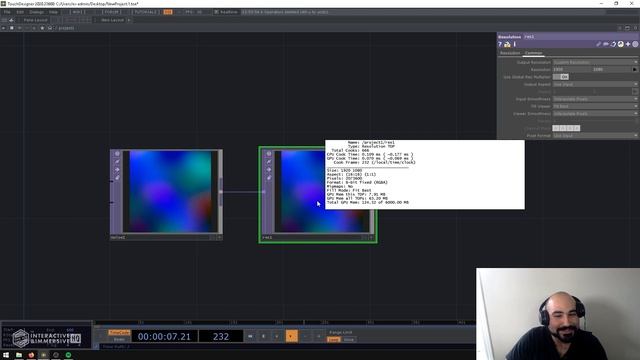Open the Pixel Format dropdown

click(x=595, y=136)
